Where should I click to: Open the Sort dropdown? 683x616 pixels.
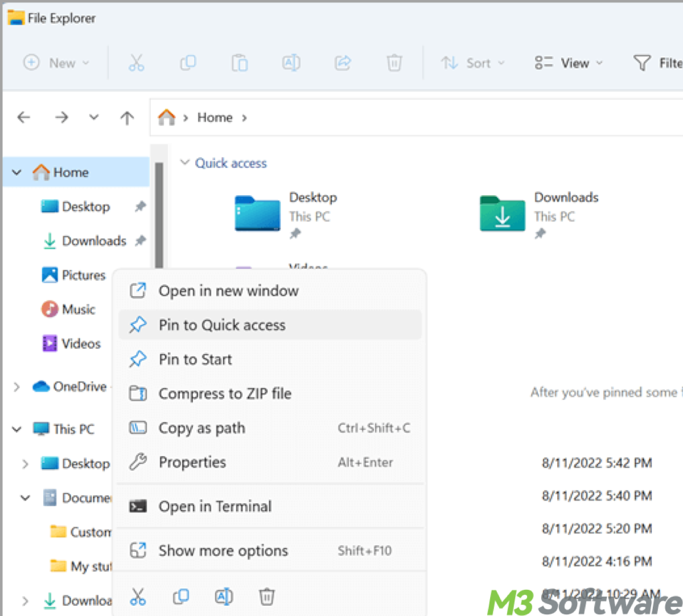click(x=472, y=63)
